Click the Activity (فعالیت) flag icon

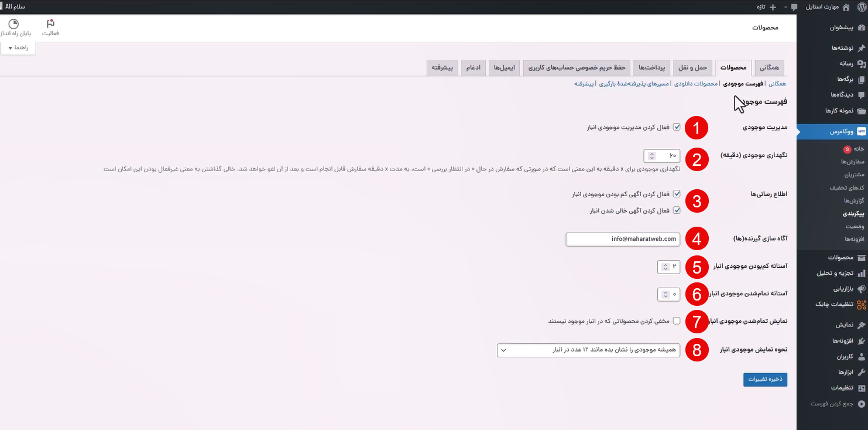[50, 28]
